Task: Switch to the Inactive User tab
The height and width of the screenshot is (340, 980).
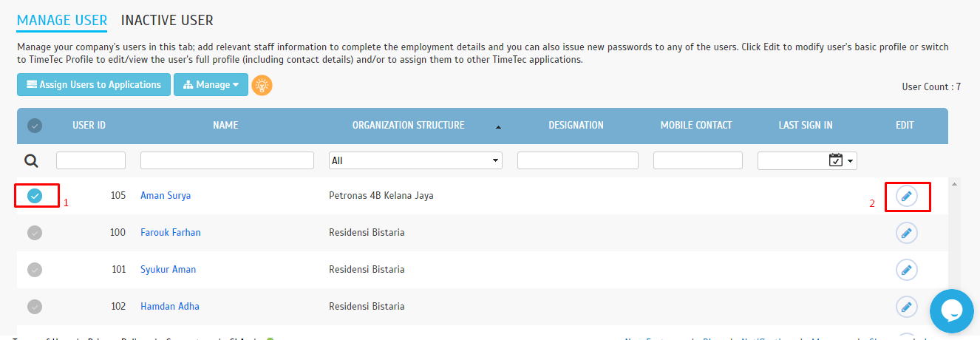Action: click(x=167, y=21)
